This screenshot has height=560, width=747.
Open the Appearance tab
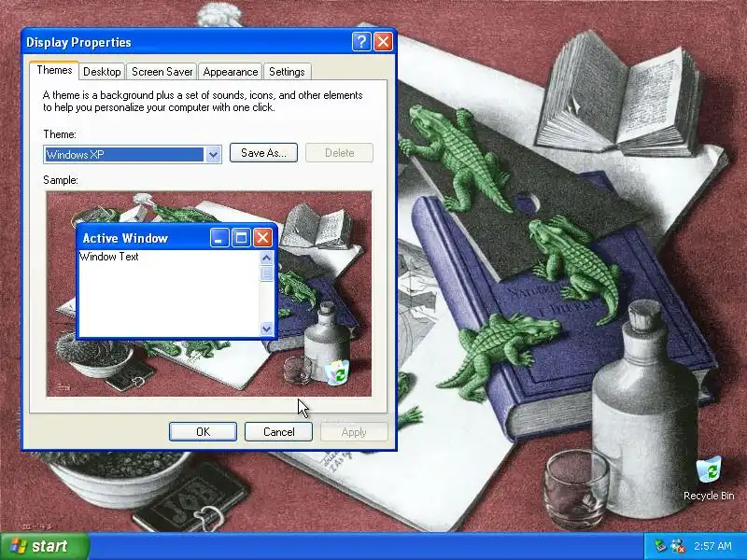(230, 72)
